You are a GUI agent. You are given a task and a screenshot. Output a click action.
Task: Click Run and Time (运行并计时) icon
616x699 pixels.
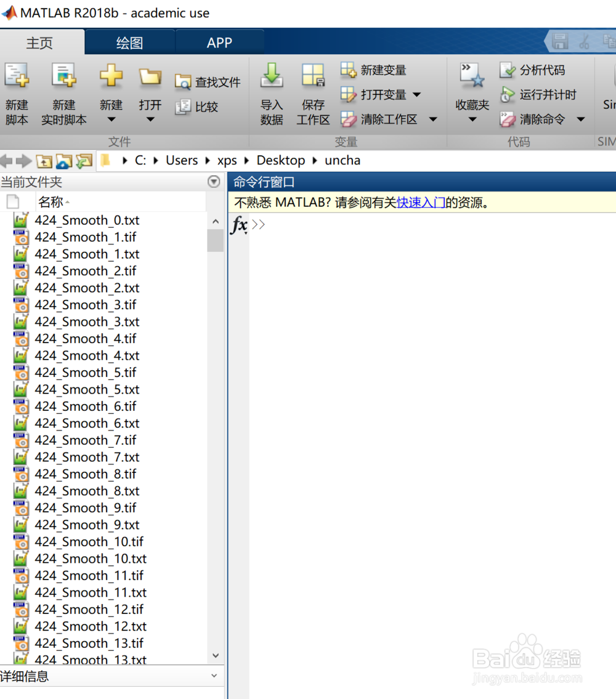pyautogui.click(x=507, y=94)
